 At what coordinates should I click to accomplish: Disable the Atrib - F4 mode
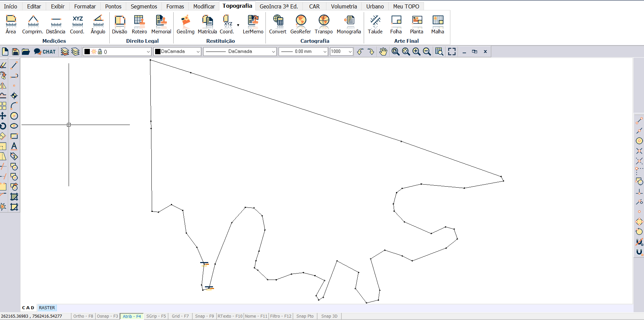(x=131, y=316)
